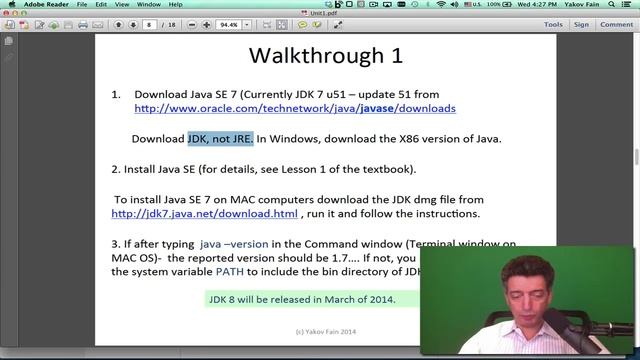The width and height of the screenshot is (640, 360).
Task: Click the Time Machine clock icon in menu bar
Action: (415, 4)
